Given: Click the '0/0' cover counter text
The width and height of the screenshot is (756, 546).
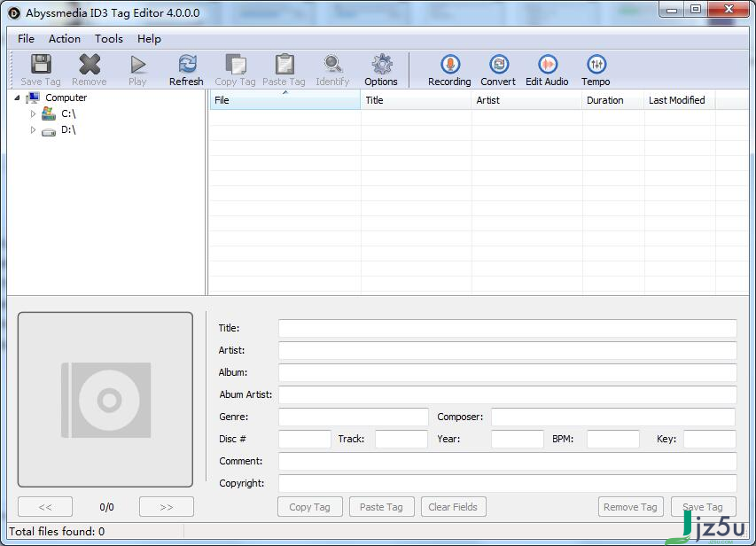Looking at the screenshot, I should 106,507.
